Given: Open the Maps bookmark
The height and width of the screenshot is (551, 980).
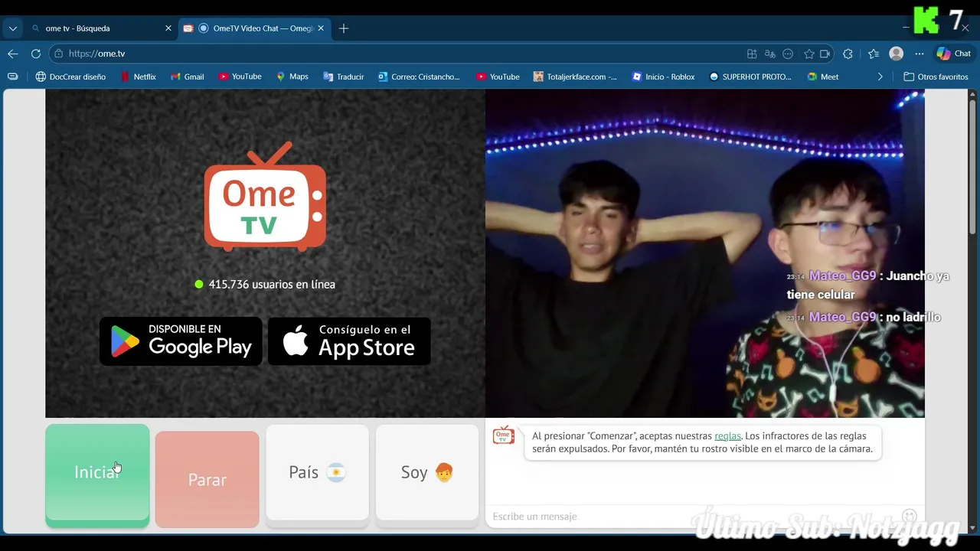Looking at the screenshot, I should (x=292, y=77).
